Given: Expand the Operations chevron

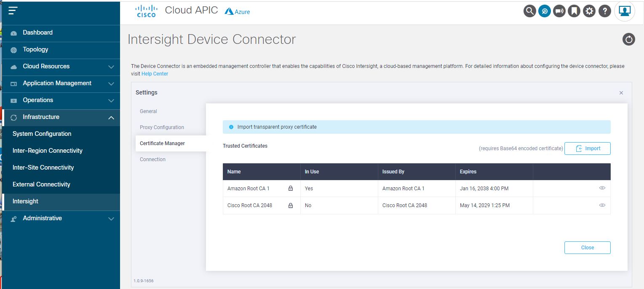Looking at the screenshot, I should pyautogui.click(x=111, y=100).
